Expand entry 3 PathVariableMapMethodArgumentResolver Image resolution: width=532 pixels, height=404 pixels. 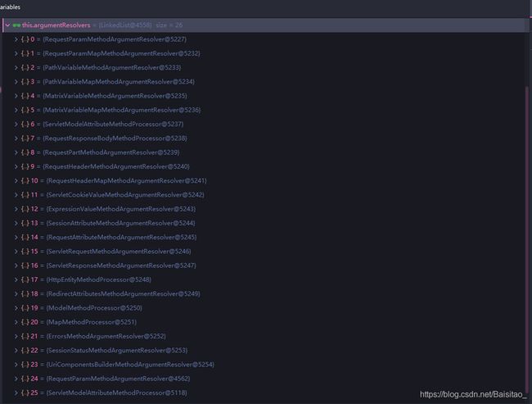click(16, 82)
